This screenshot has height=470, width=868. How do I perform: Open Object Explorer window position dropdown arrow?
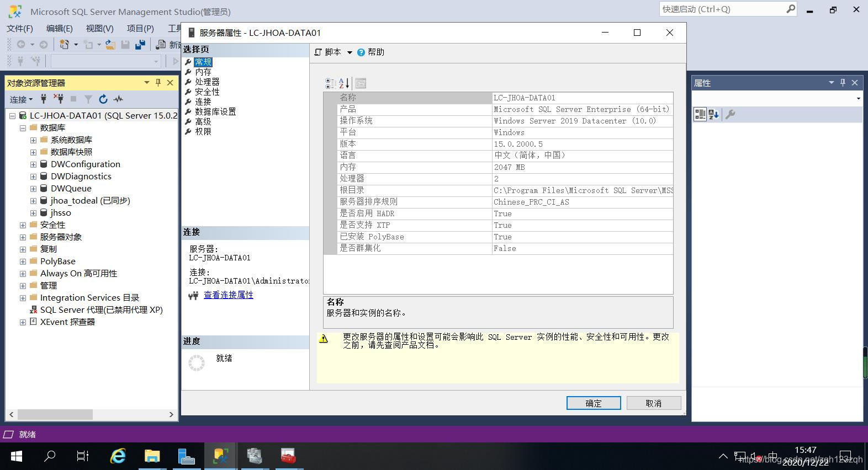(146, 82)
